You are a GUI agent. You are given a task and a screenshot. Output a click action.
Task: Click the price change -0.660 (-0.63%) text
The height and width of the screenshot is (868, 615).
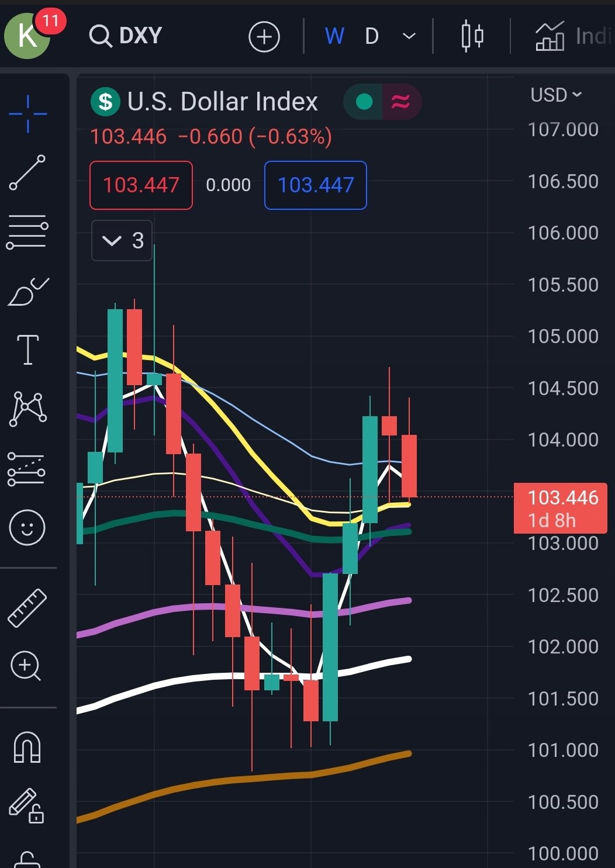pyautogui.click(x=255, y=137)
